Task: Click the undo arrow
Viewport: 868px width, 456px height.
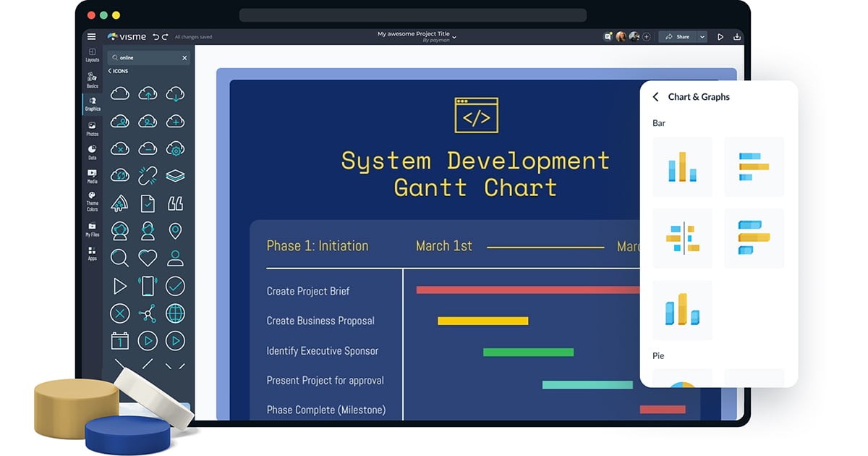Action: 156,37
